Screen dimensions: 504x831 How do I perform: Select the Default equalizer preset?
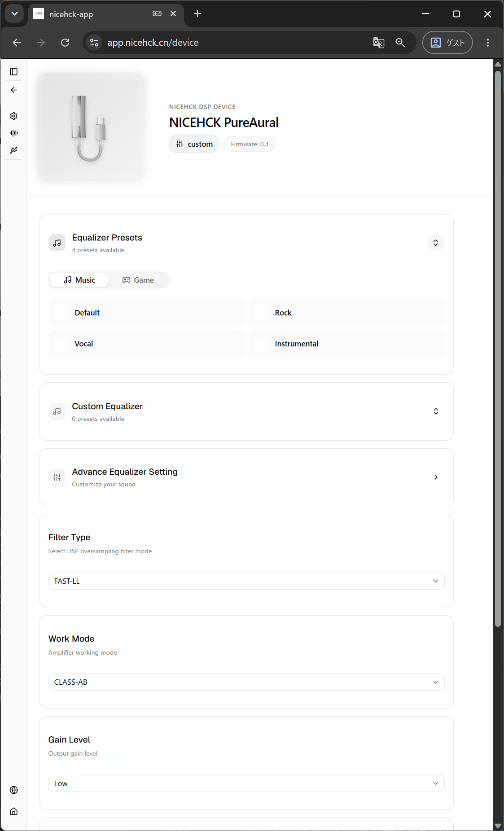(x=146, y=313)
